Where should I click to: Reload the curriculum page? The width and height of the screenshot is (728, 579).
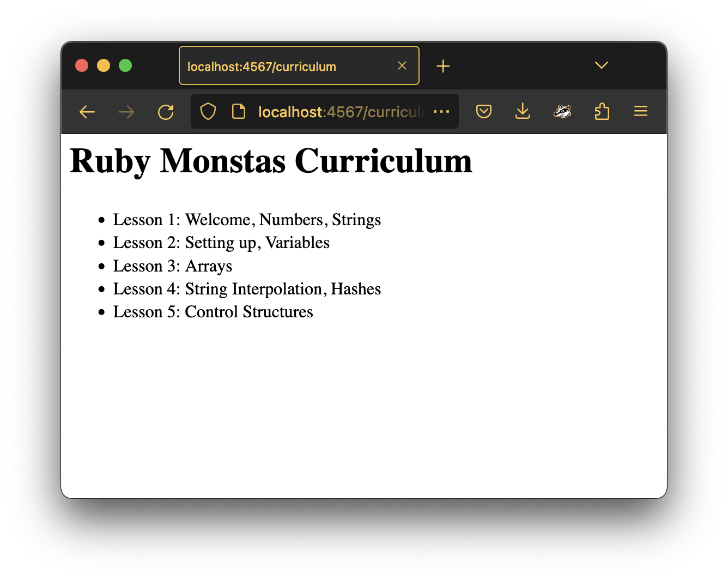(x=166, y=111)
